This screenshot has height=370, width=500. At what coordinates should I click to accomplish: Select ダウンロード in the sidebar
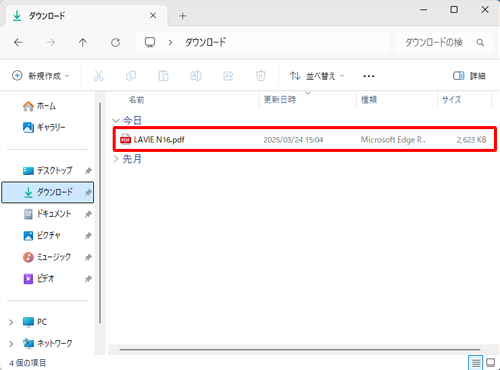[48, 192]
